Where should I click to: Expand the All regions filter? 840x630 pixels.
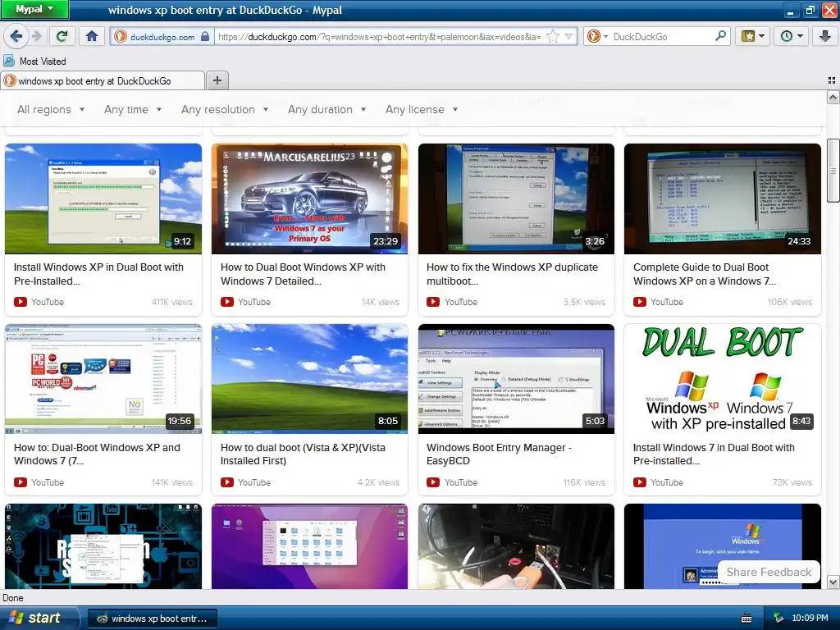(51, 109)
